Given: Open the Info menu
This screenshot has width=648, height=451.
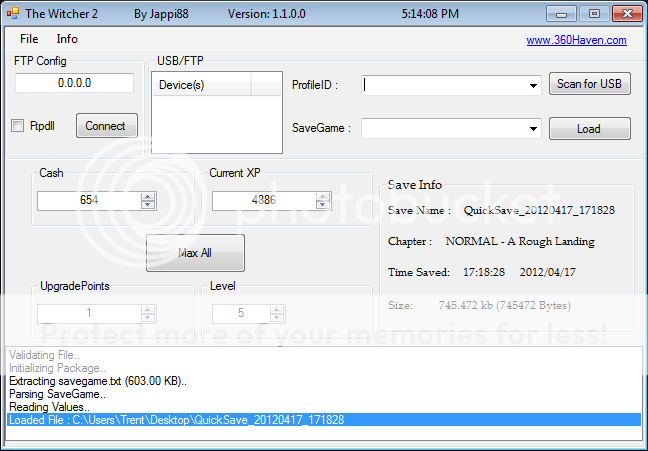Looking at the screenshot, I should (x=67, y=39).
